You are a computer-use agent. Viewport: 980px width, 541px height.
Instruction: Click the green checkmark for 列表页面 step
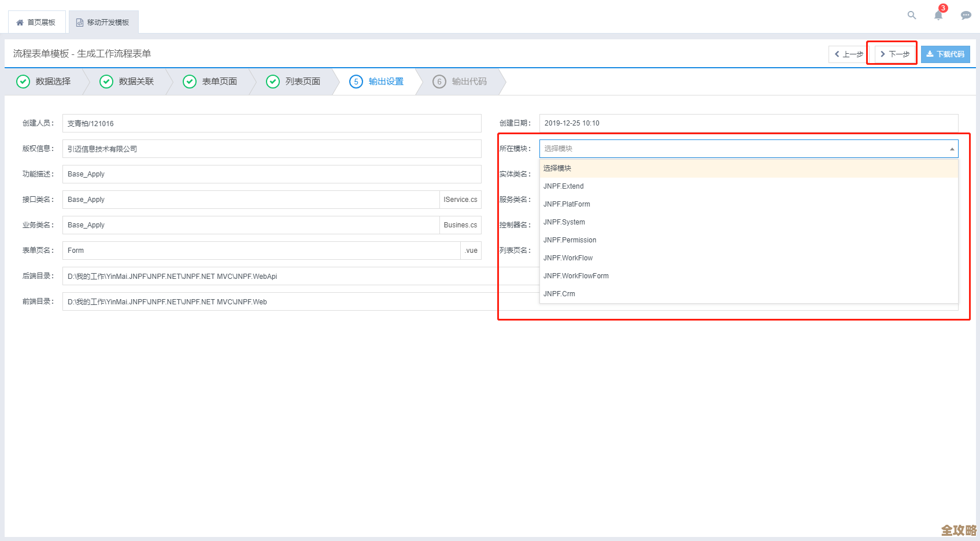pos(273,82)
